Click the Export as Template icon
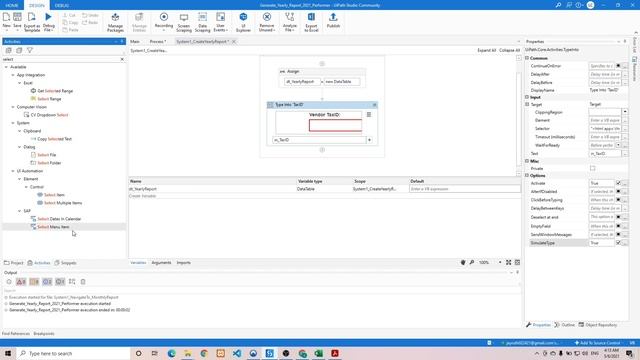This screenshot has width=640, height=360. click(x=31, y=17)
